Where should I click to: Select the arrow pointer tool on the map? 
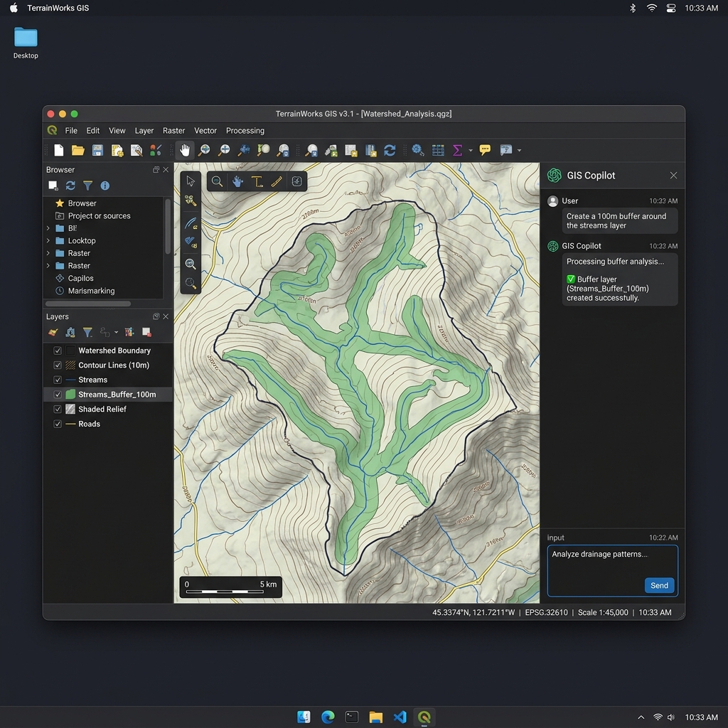pyautogui.click(x=191, y=181)
